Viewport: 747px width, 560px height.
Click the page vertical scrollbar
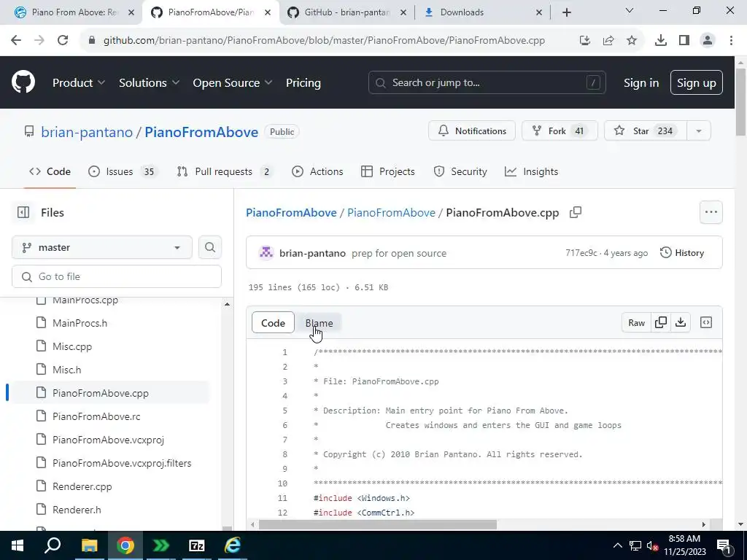(740, 101)
